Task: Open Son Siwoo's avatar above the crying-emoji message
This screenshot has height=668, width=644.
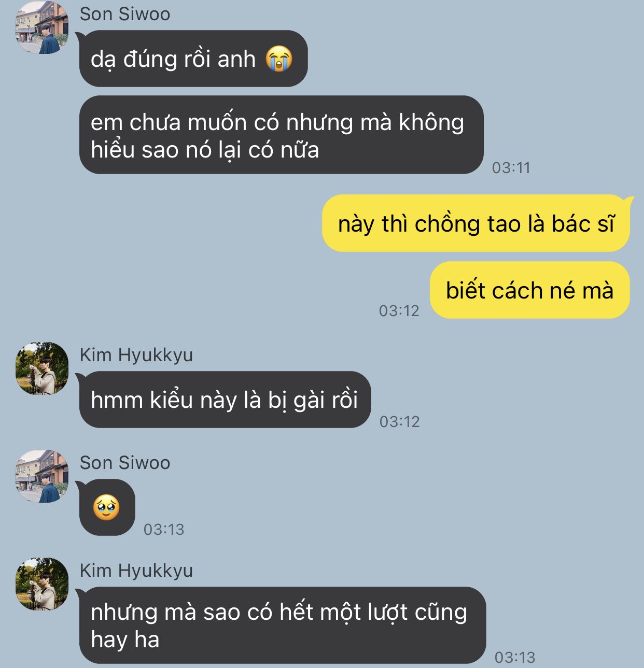Action: tap(42, 27)
